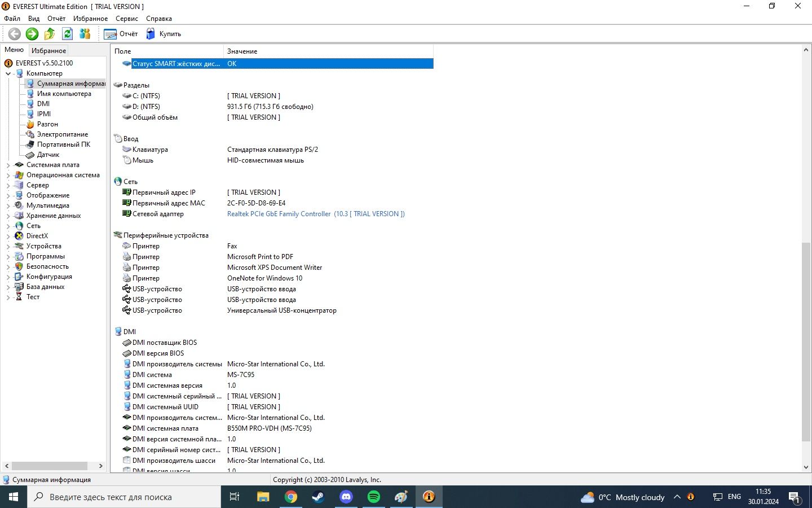Expand the Мультимедиа tree node
This screenshot has height=508, width=812.
8,205
